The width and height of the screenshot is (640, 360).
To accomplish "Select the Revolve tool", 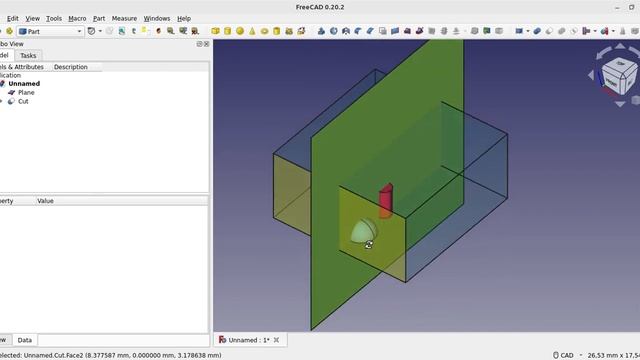I will 333,31.
